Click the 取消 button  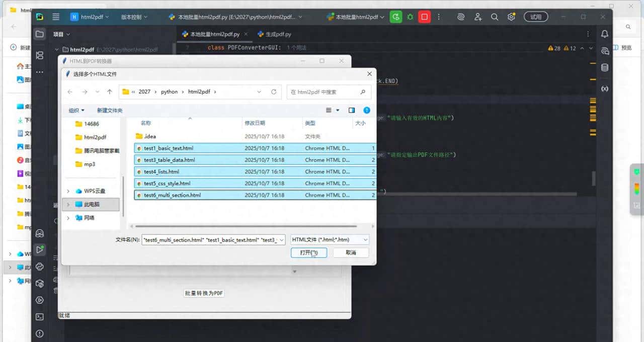point(351,252)
